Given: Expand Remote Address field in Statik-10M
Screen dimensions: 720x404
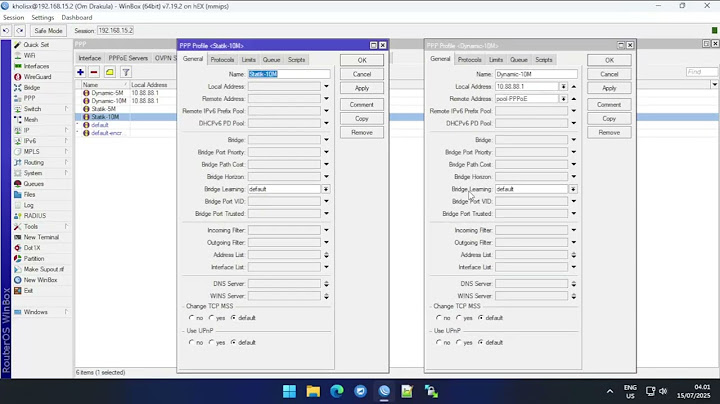Looking at the screenshot, I should (326, 99).
